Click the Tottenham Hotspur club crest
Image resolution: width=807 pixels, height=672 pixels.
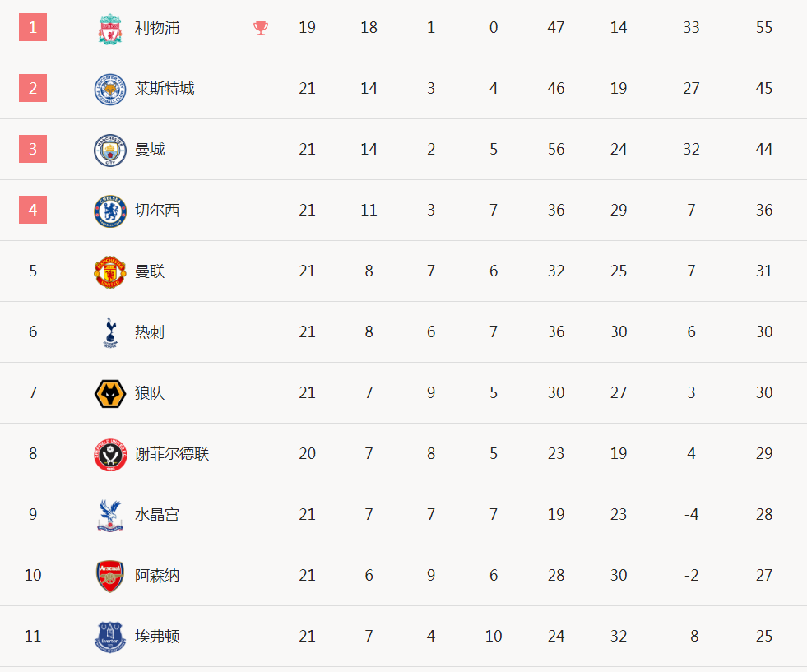[x=109, y=332]
